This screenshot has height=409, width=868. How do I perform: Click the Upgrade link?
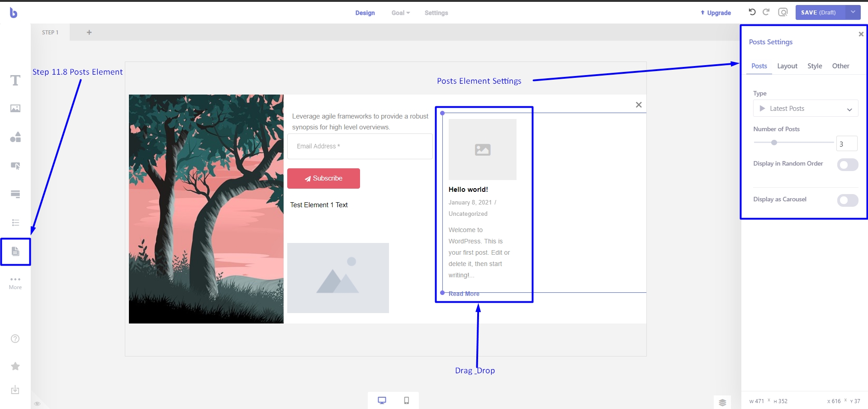point(716,13)
